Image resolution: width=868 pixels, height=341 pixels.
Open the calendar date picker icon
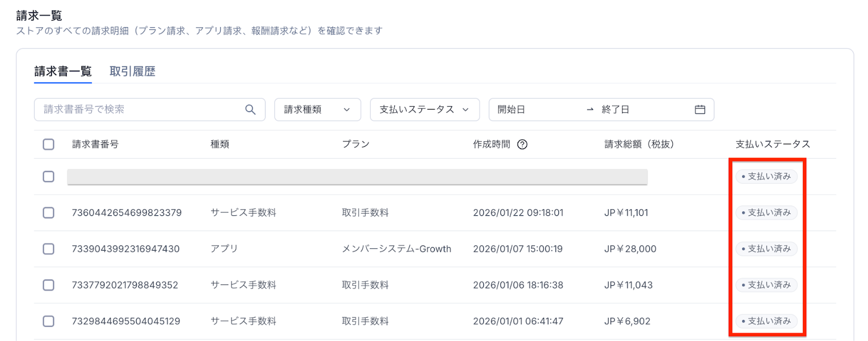point(700,110)
